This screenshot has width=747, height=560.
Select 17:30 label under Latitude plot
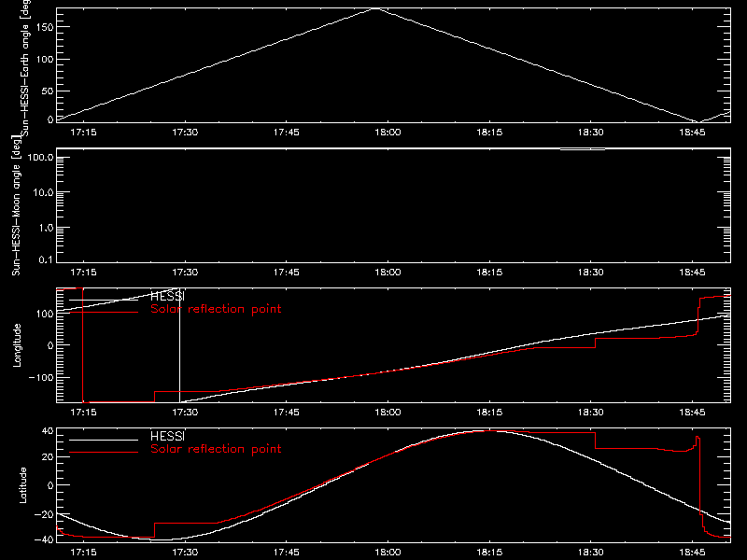click(x=185, y=553)
